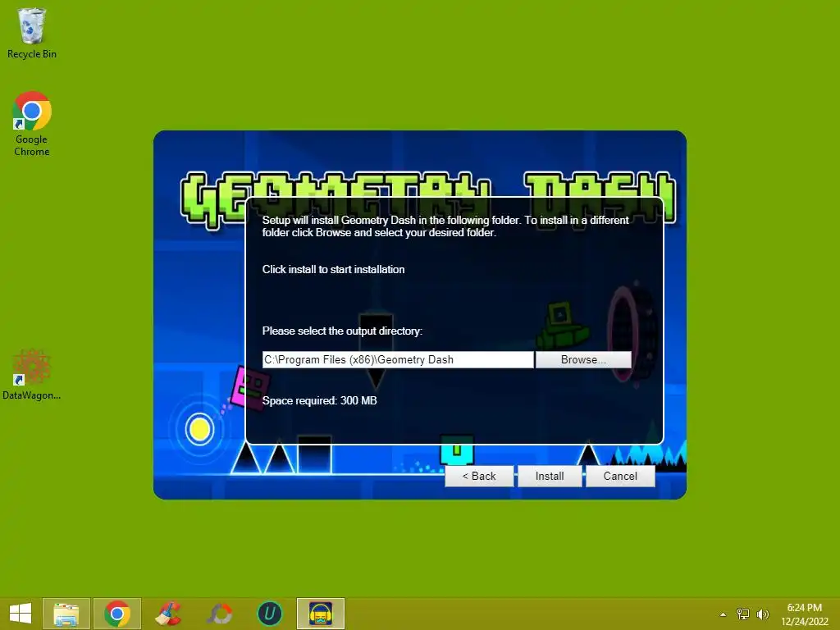Cancel the Geometry Dash setup
The width and height of the screenshot is (840, 630).
point(620,476)
